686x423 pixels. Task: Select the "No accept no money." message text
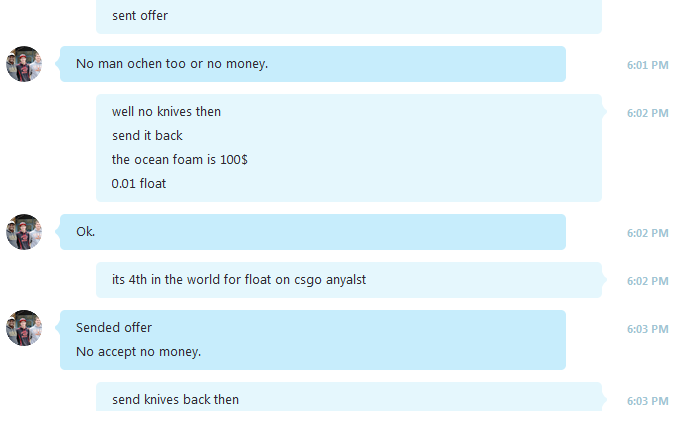click(x=138, y=352)
